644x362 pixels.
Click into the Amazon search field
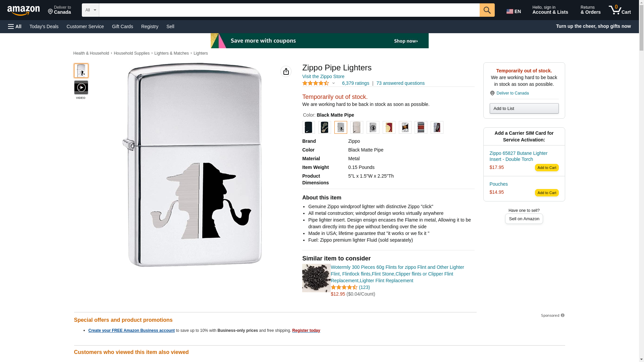[289, 10]
